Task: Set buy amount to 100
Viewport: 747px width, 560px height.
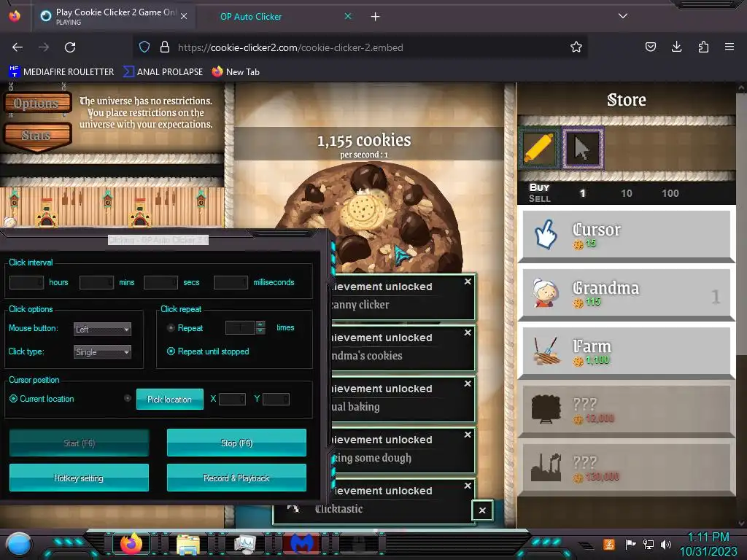Action: click(670, 193)
